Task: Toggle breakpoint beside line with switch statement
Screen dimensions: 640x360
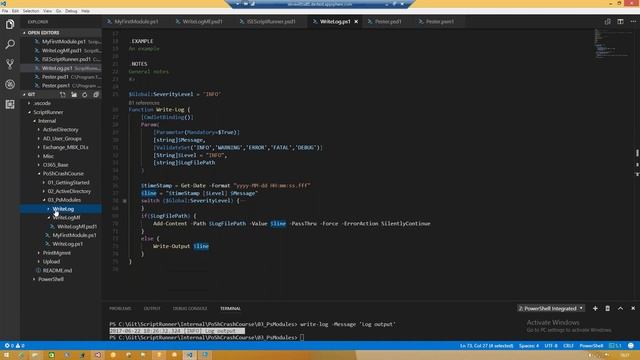Action: click(x=124, y=201)
